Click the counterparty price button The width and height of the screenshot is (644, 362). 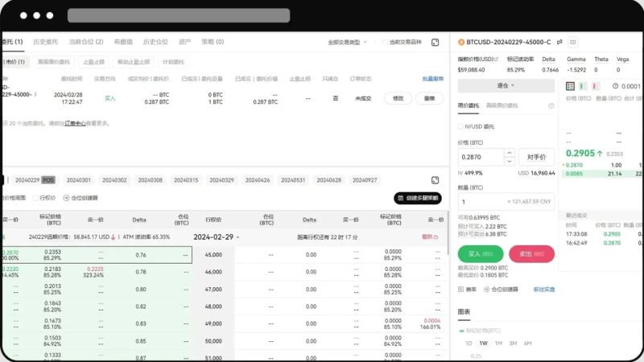coord(536,157)
